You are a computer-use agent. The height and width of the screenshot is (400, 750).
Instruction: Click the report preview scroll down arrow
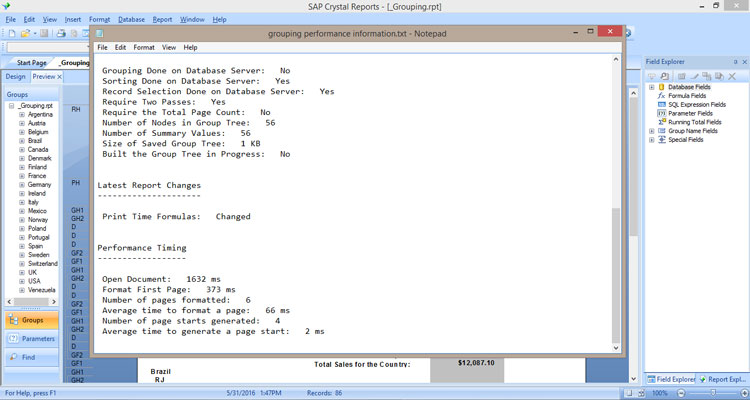pos(633,379)
